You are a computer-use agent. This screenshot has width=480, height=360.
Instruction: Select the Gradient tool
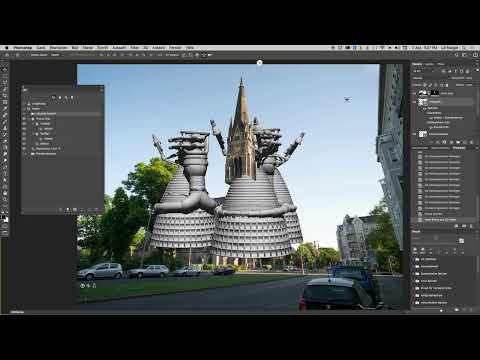pos(5,147)
